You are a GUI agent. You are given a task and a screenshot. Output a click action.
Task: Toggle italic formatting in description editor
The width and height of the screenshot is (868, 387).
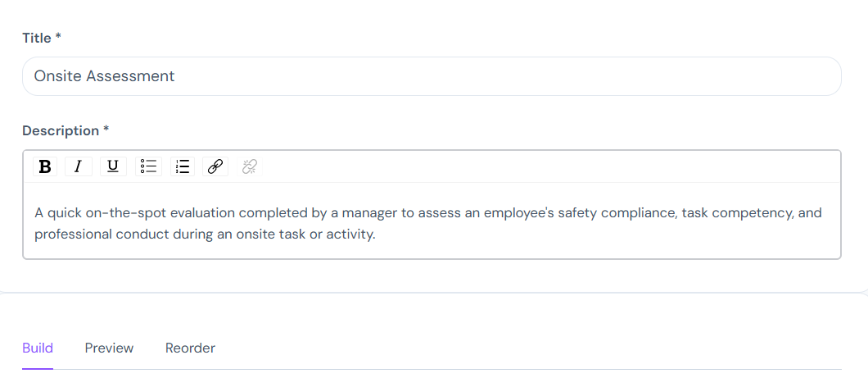tap(79, 166)
